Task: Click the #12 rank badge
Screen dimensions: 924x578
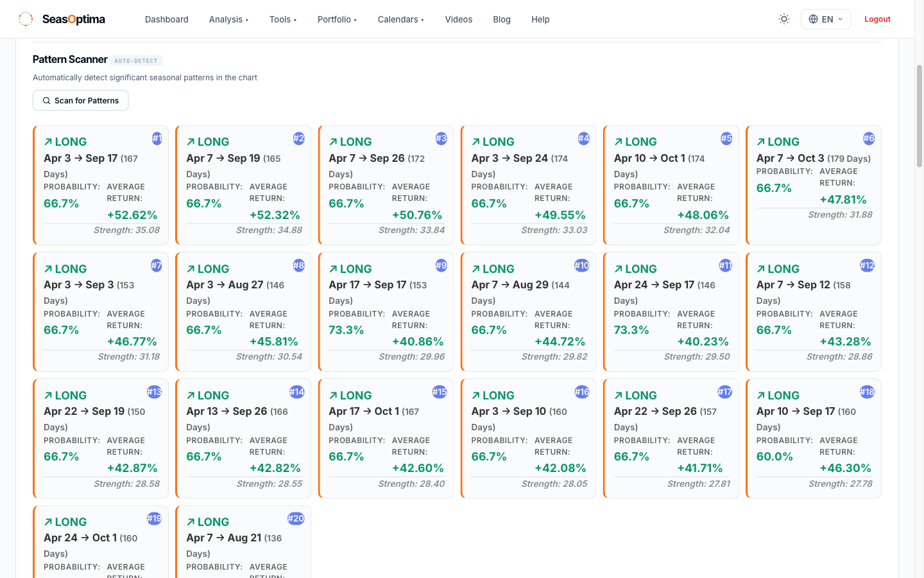Action: click(867, 265)
